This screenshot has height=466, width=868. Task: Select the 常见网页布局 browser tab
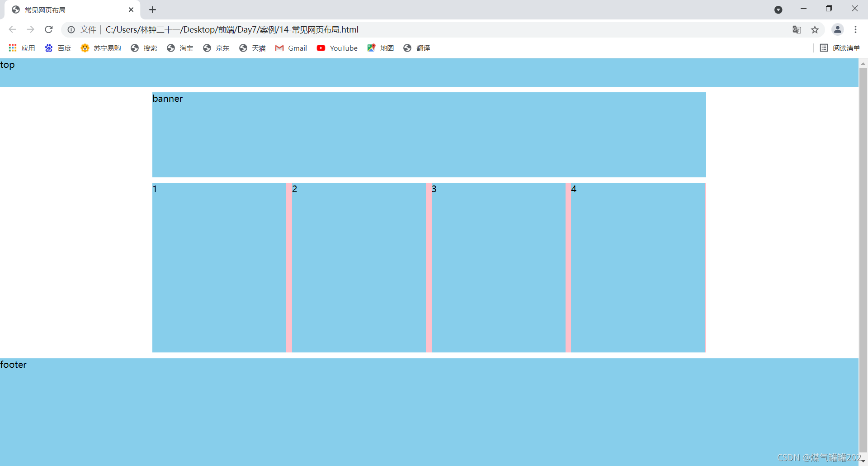coord(72,10)
